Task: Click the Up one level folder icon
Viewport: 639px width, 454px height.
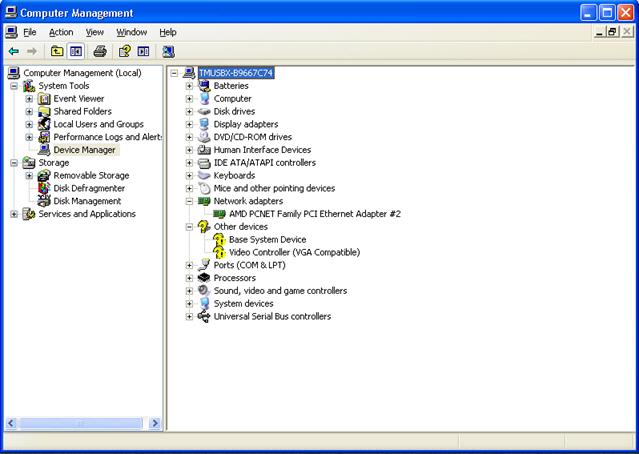Action: tap(58, 51)
